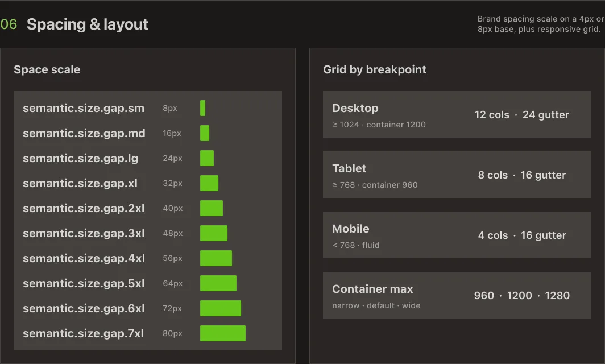605x364 pixels.
Task: Click '8 cols · 16 gutter' value
Action: pyautogui.click(x=521, y=175)
